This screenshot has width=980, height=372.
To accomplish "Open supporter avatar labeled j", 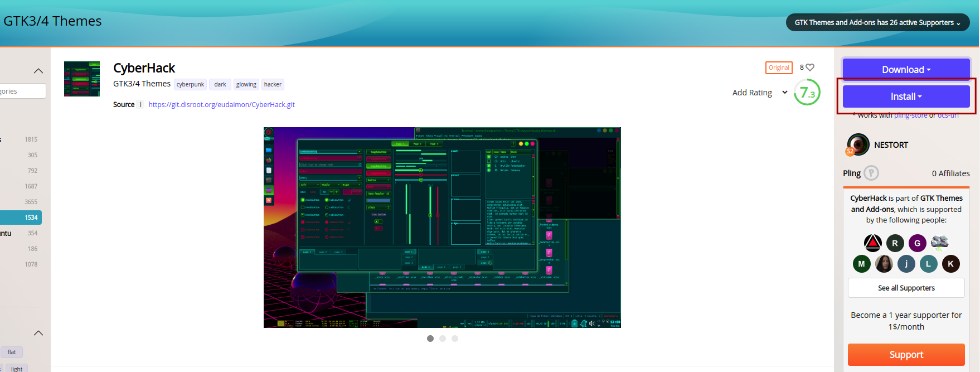I will tap(906, 264).
